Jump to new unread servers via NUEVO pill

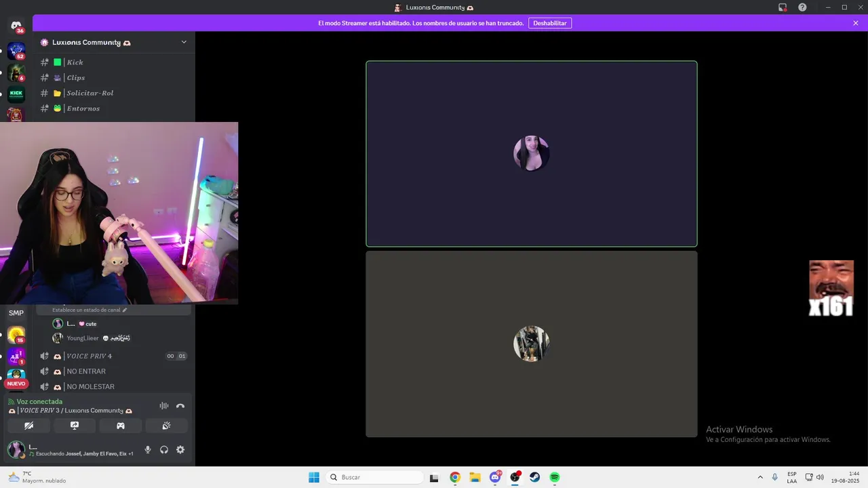pos(16,384)
